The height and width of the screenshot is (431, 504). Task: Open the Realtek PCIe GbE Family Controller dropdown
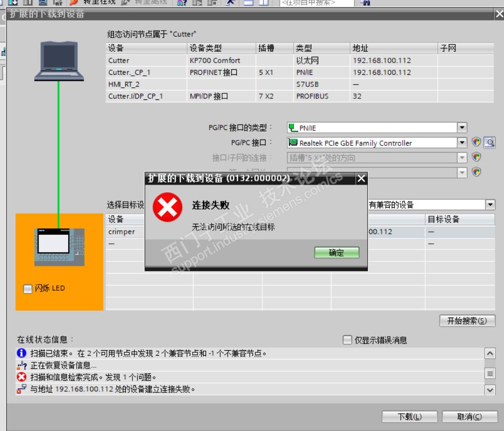pos(462,142)
